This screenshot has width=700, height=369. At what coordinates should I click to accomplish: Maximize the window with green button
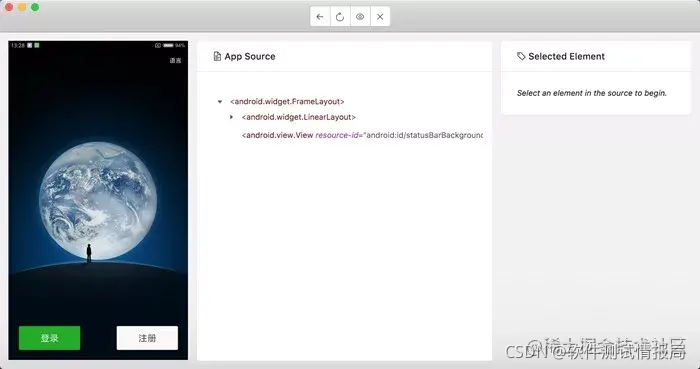[x=35, y=7]
